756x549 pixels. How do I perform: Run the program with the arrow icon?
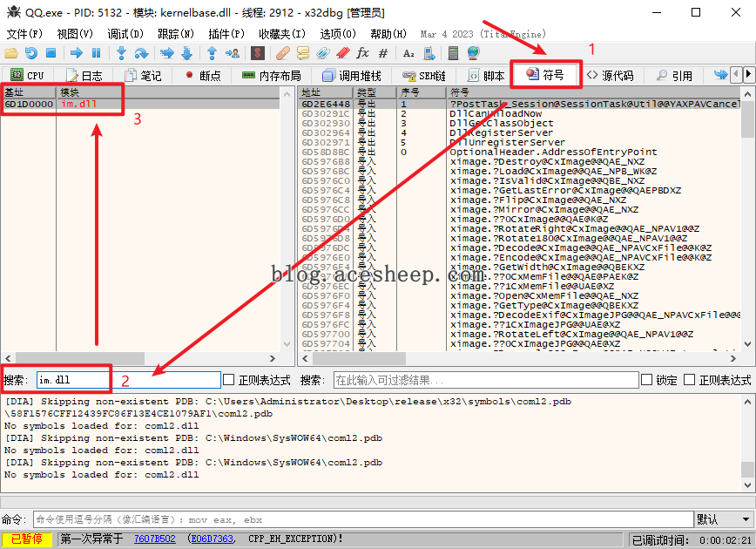click(x=76, y=53)
